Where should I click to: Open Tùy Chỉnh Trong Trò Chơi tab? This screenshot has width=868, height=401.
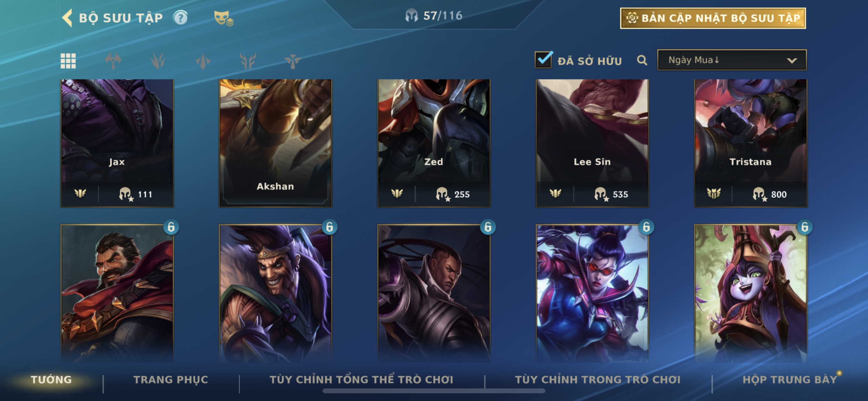point(597,379)
